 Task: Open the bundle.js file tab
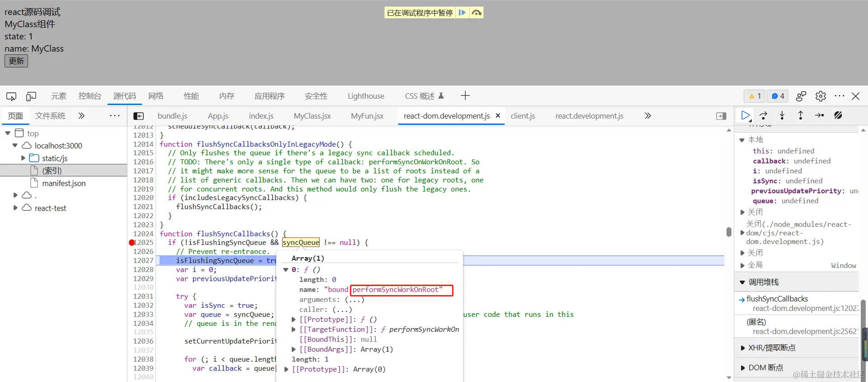pyautogui.click(x=172, y=116)
